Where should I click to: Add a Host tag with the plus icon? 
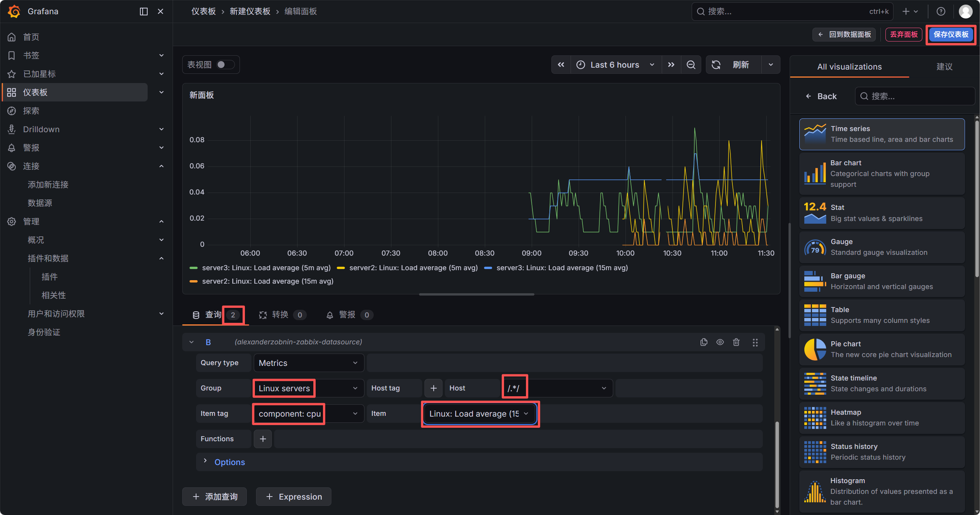coord(433,388)
